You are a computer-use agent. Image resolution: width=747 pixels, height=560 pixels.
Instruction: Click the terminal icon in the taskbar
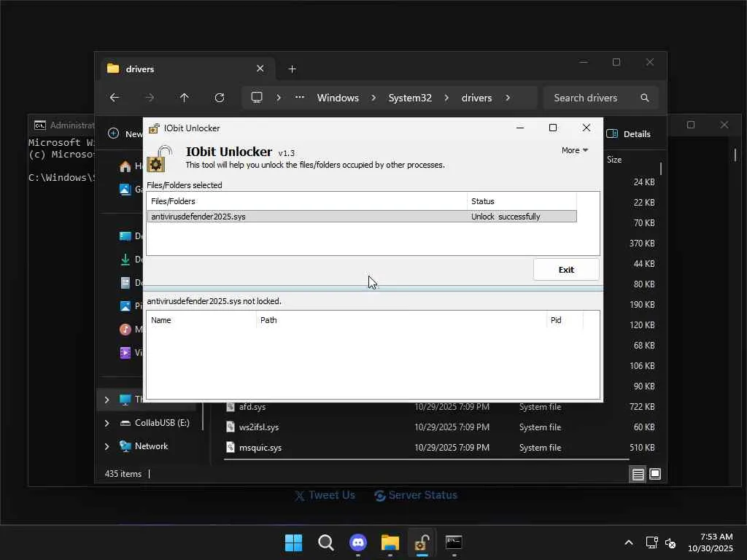(454, 542)
